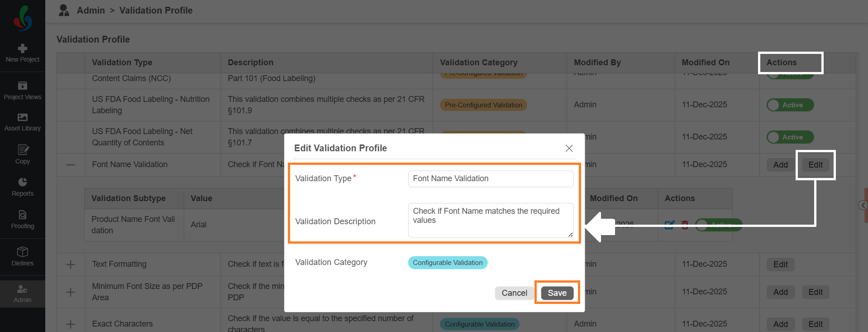Open the Admin menu in sidebar
The width and height of the screenshot is (868, 332).
click(23, 294)
